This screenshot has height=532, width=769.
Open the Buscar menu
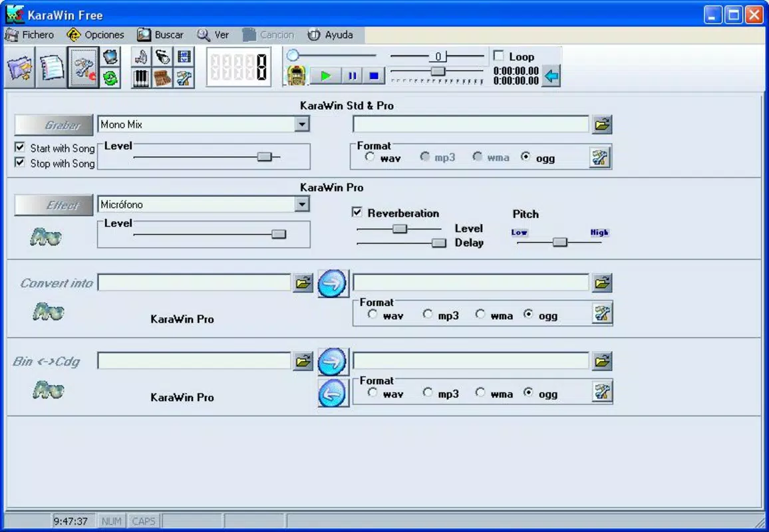(160, 35)
